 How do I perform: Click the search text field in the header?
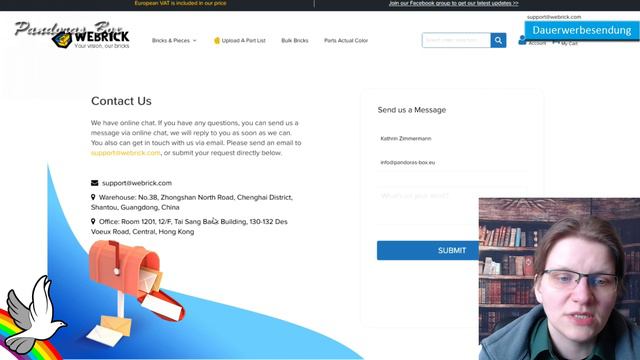click(456, 40)
